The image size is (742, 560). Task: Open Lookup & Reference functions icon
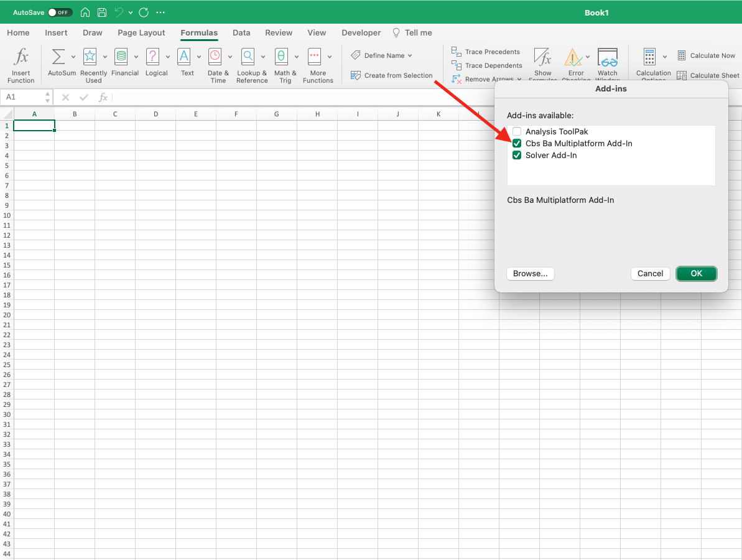[x=248, y=57]
